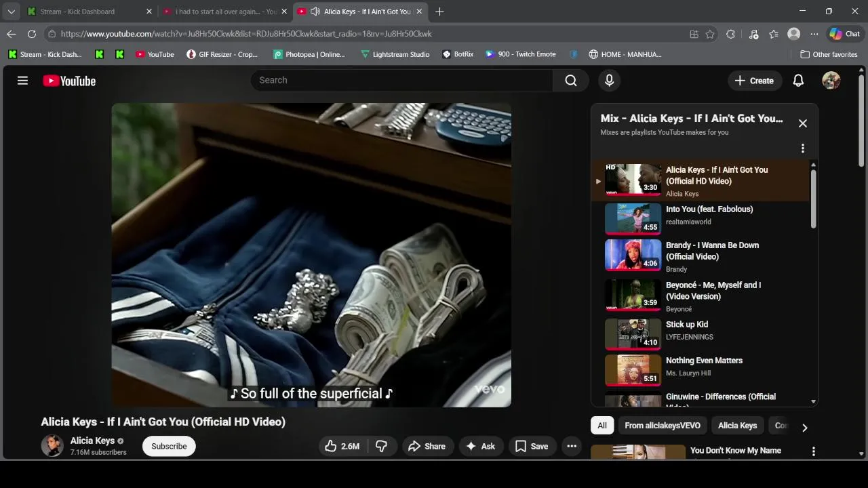Play Into You (feat. Fabolous) from mix
This screenshot has height=488, width=868.
[701, 218]
